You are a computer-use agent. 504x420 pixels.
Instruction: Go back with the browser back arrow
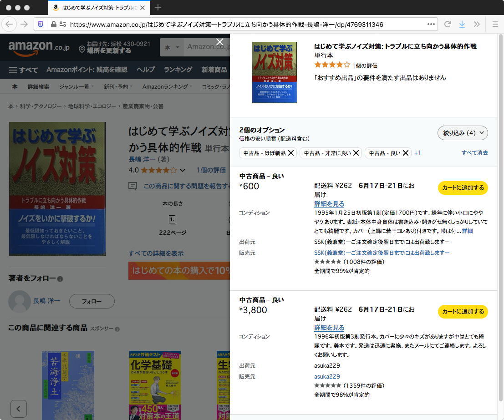pos(9,25)
